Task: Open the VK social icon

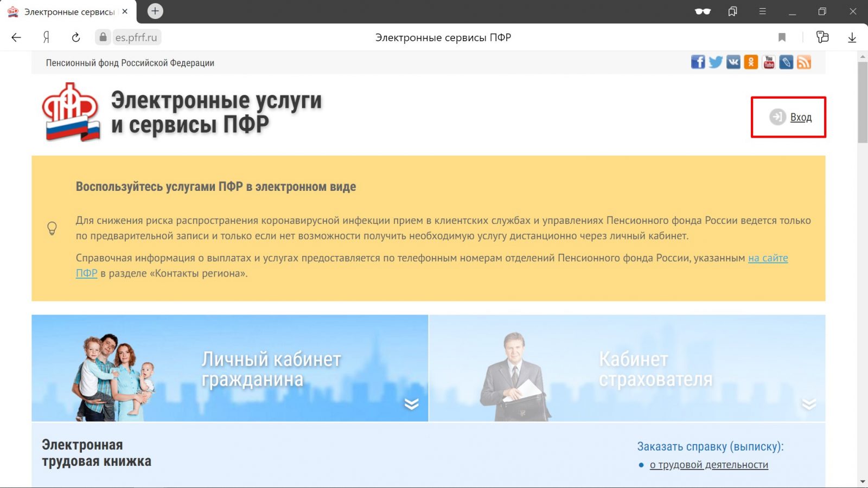Action: 733,62
